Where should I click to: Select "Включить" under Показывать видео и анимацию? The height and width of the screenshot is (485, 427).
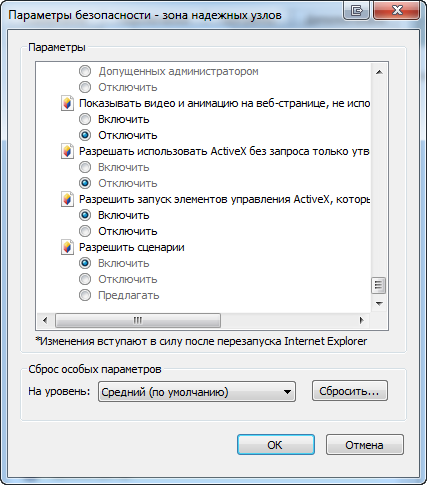tap(85, 119)
